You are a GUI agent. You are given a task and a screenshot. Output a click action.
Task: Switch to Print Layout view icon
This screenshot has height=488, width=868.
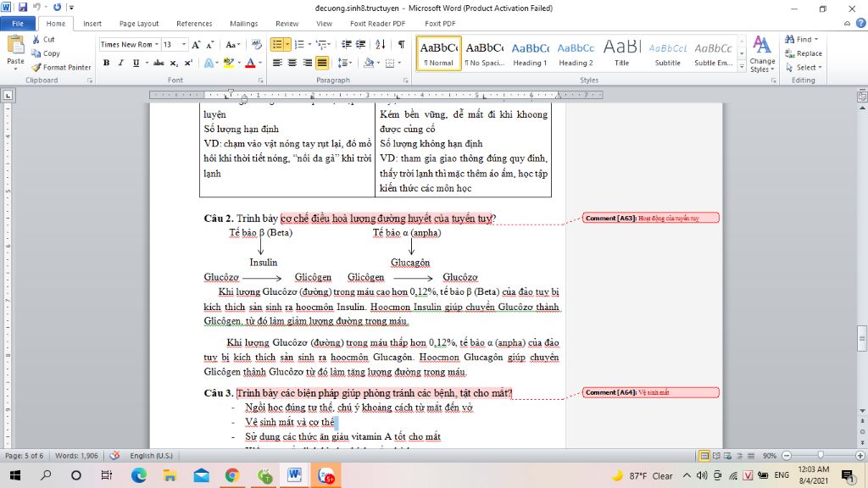(704, 456)
